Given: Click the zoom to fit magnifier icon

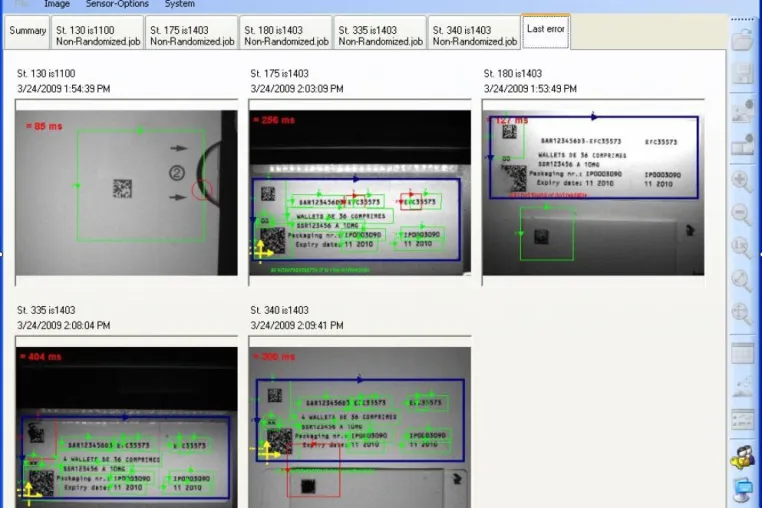Looking at the screenshot, I should click(x=741, y=280).
